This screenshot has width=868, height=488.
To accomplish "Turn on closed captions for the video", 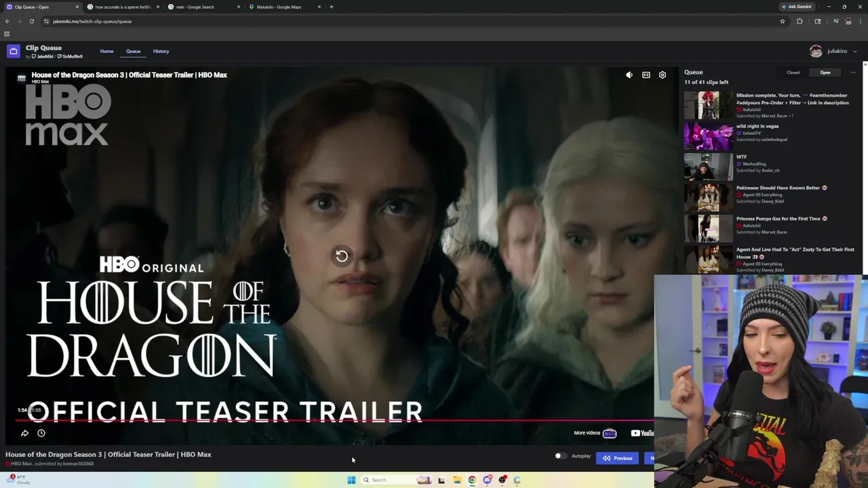I will (646, 75).
